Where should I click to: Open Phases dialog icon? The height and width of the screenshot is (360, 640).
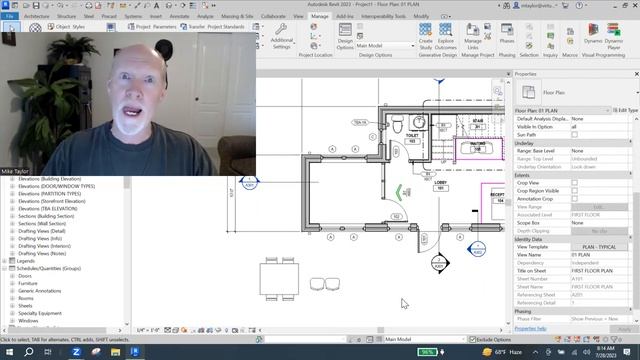[507, 33]
